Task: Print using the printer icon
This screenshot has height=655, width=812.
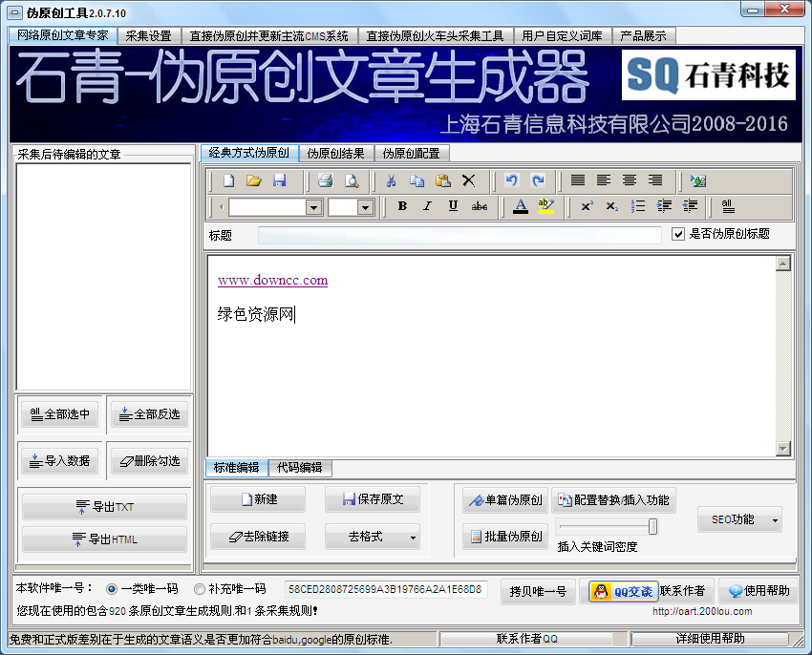Action: 325,180
